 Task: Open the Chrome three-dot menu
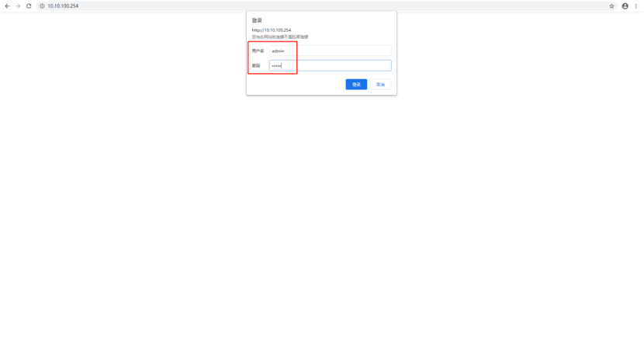coord(635,5)
